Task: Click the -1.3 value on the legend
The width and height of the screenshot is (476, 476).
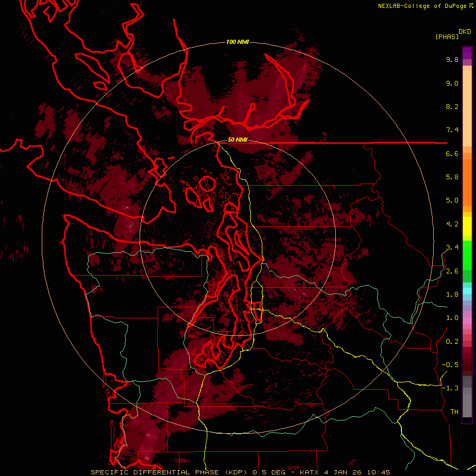Action: [x=450, y=388]
